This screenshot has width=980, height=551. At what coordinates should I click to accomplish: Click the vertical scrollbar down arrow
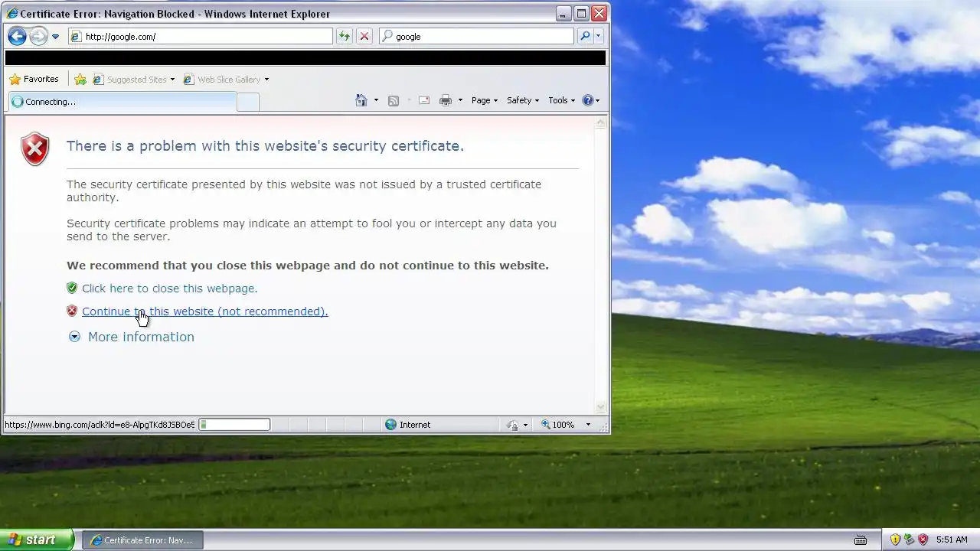coord(601,407)
